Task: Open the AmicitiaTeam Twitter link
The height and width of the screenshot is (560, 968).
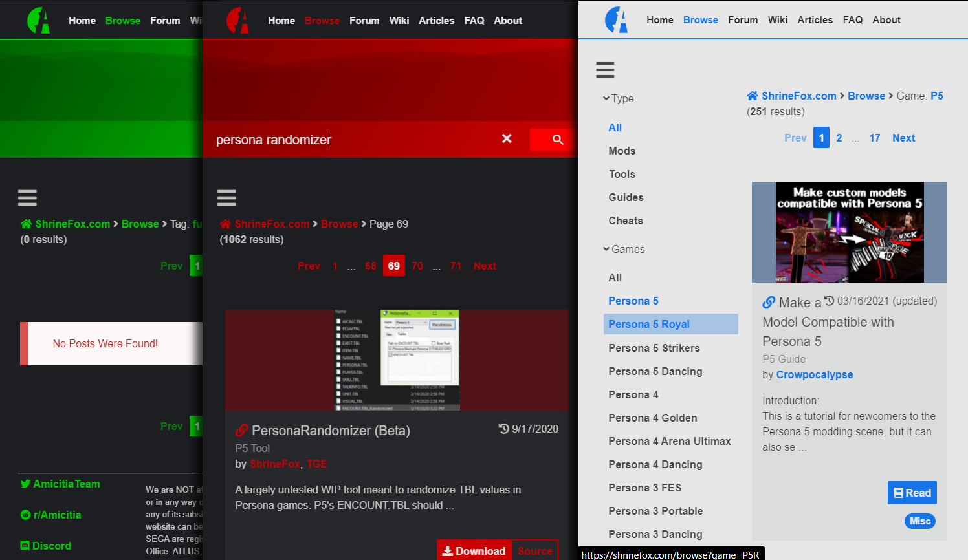Action: pos(67,484)
